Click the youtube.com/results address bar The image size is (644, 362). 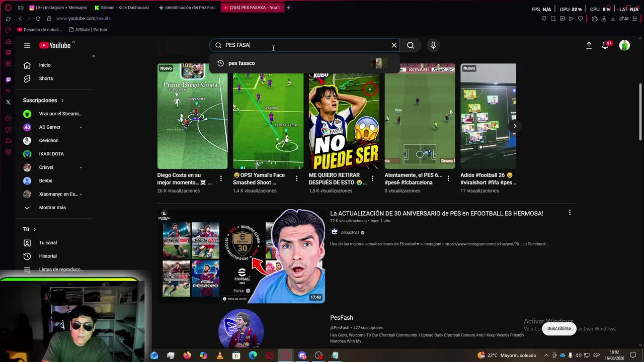pos(84,19)
